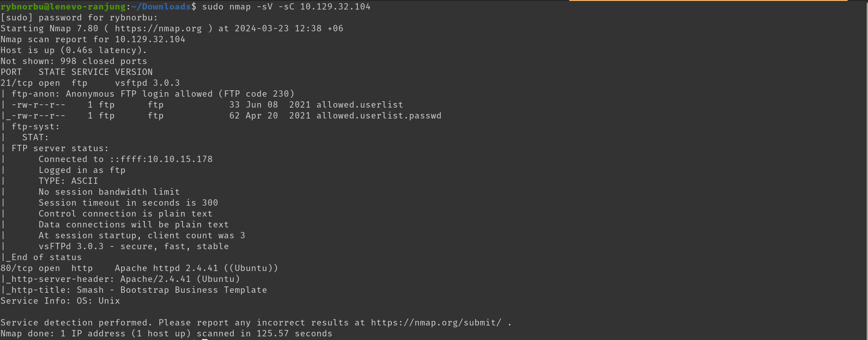868x340 pixels.
Task: Click the sudo password prompt line
Action: pos(79,18)
